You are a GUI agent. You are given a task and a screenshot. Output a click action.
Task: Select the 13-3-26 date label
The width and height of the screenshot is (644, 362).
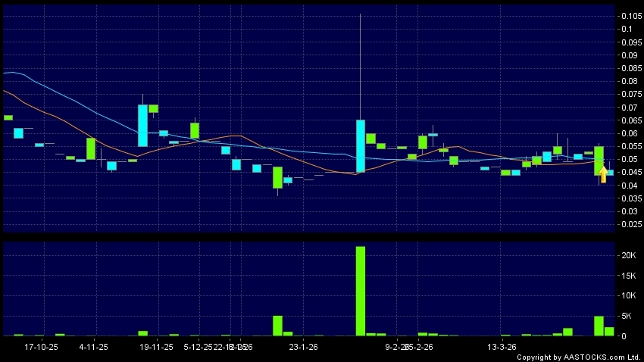(x=502, y=347)
